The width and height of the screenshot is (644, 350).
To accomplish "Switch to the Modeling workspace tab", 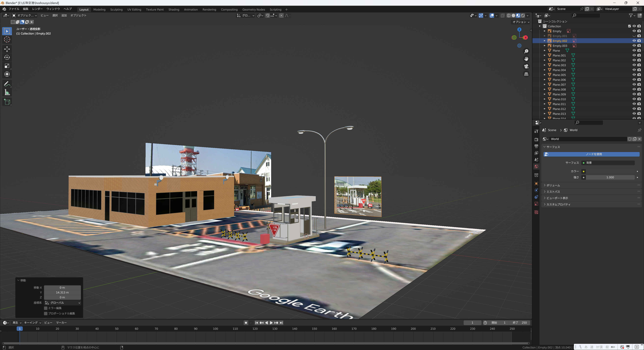I will [99, 10].
